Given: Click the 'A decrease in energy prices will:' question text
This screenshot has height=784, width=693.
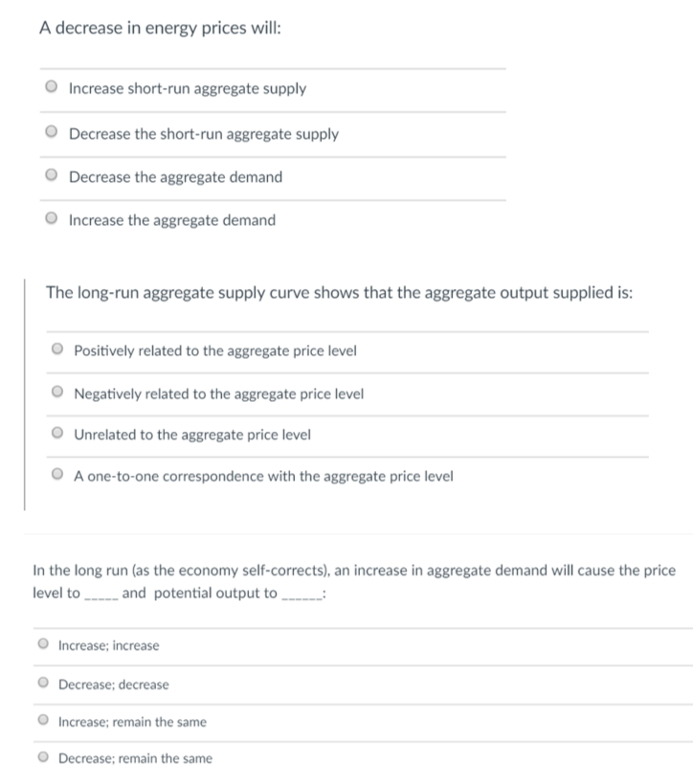Looking at the screenshot, I should click(160, 29).
